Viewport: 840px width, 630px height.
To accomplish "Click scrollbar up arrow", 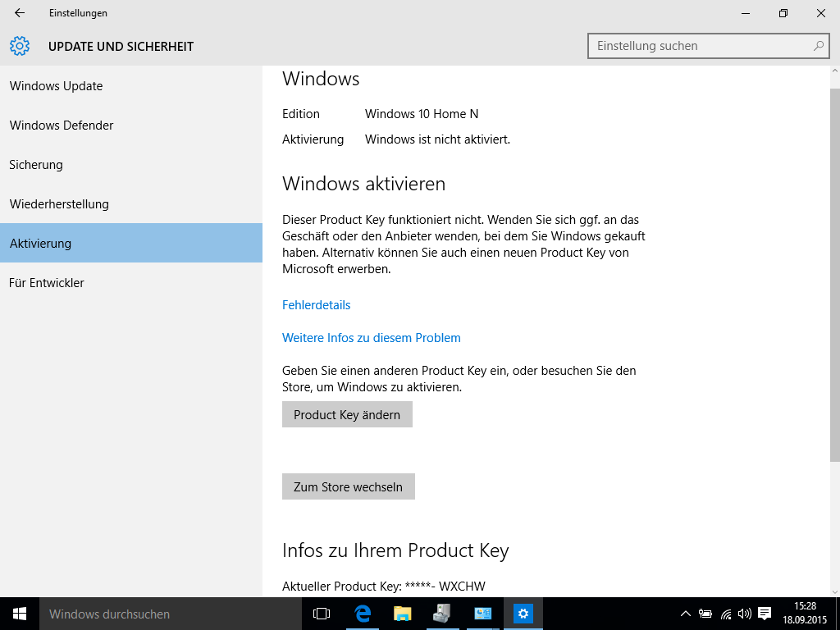I will pyautogui.click(x=834, y=71).
